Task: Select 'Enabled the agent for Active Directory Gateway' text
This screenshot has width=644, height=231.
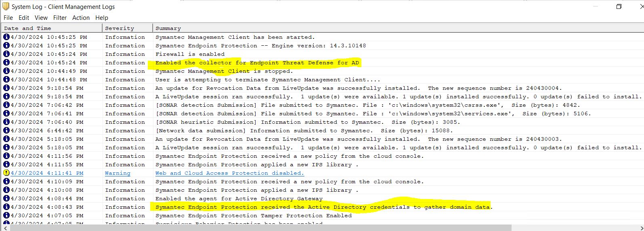Action: tap(239, 199)
